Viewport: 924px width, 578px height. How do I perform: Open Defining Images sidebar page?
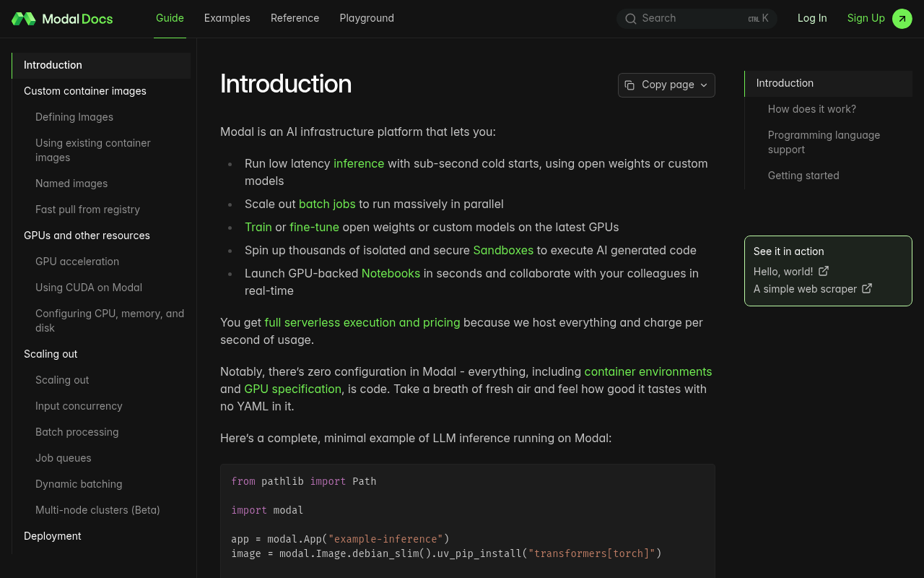74,117
